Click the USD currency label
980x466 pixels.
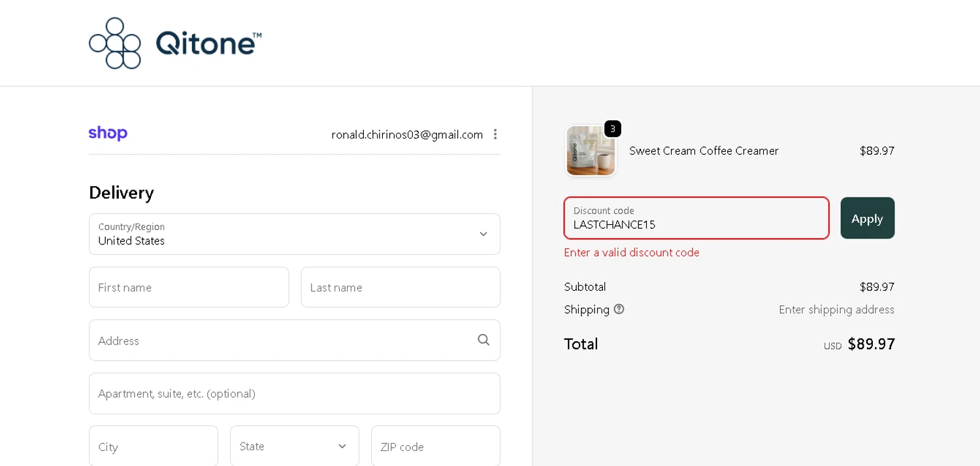[833, 346]
